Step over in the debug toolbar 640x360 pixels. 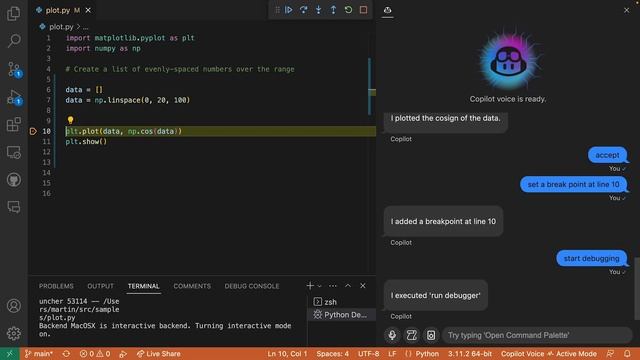[x=304, y=10]
